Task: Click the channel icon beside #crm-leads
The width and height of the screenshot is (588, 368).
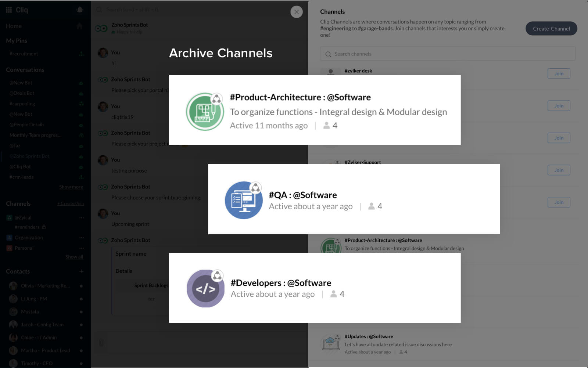Action: tap(81, 177)
